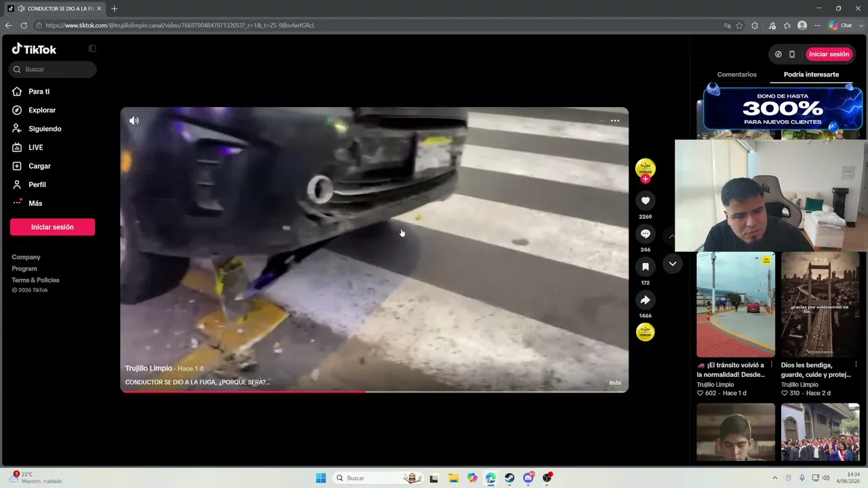Open Edge favorites list icon
868x488 pixels.
[787, 26]
